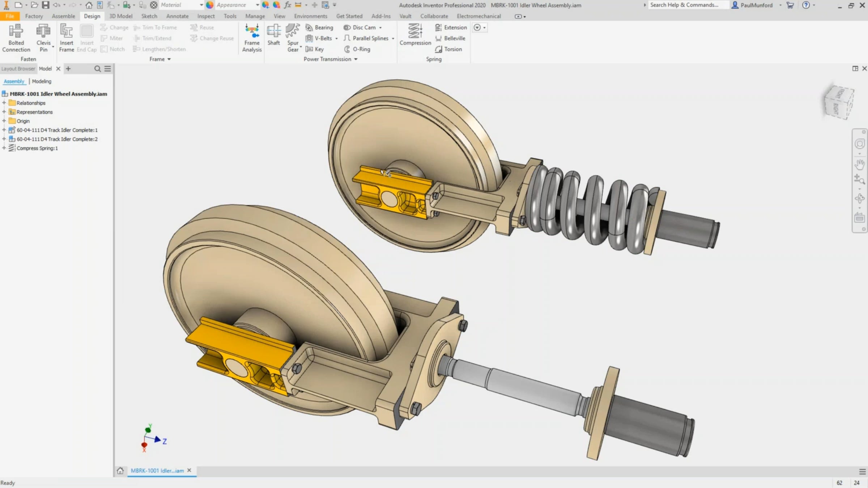Click the Zoom tool in navigation bar
The width and height of the screenshot is (868, 488).
(860, 180)
